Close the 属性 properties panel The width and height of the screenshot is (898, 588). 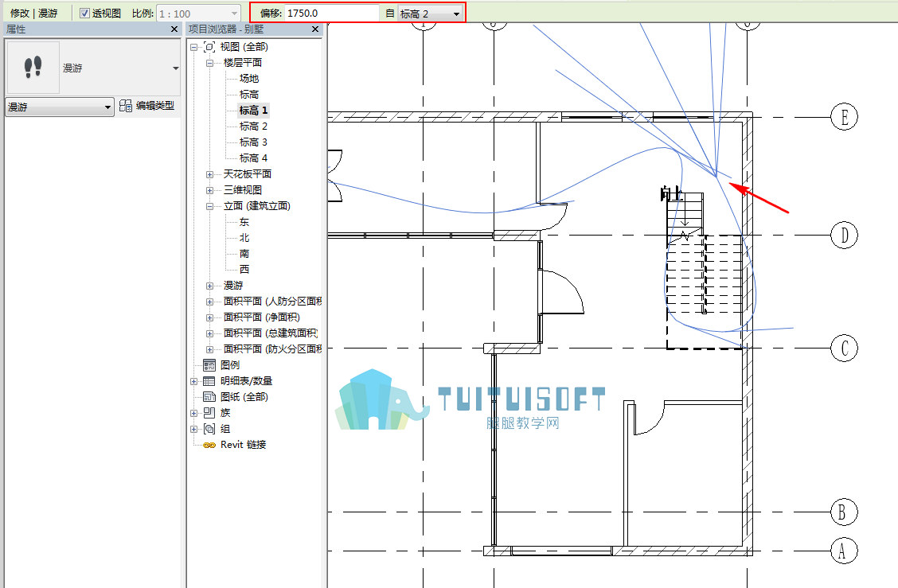click(x=174, y=29)
